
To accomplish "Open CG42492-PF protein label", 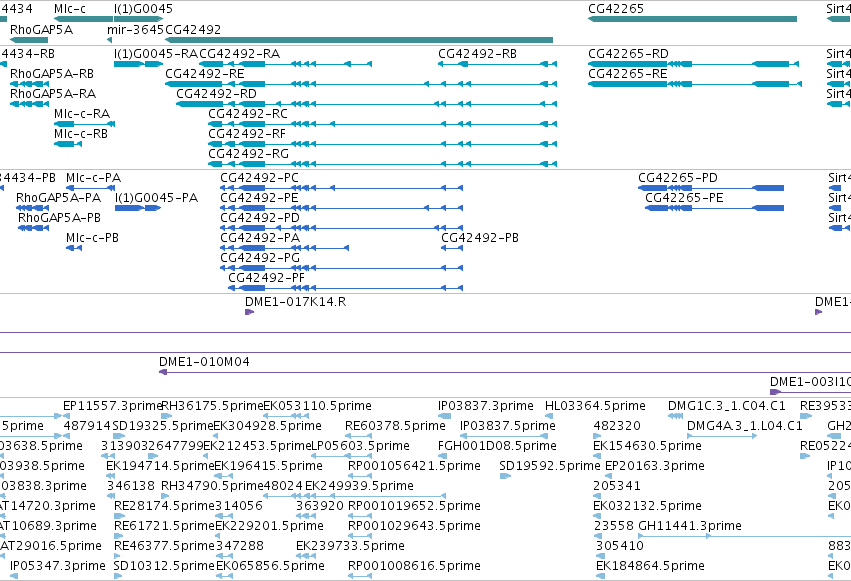I will 266,278.
